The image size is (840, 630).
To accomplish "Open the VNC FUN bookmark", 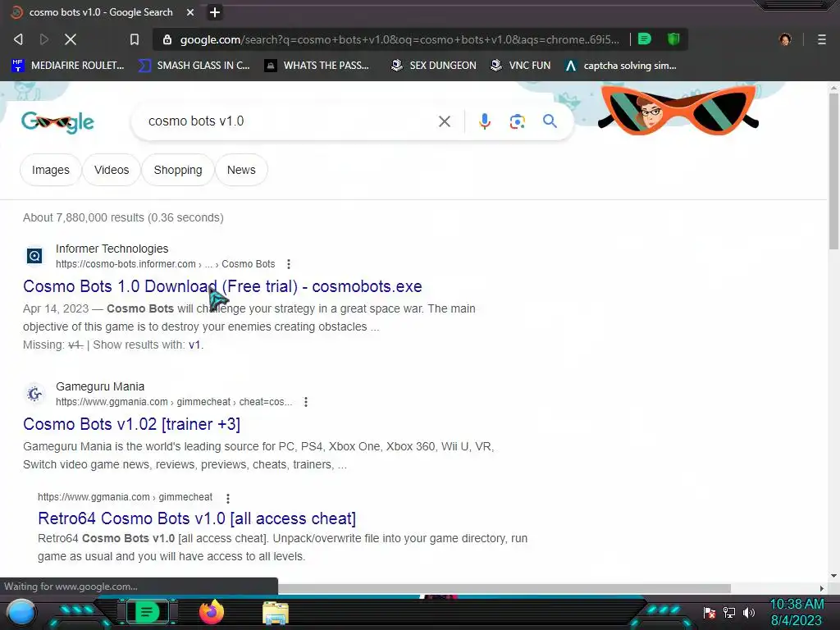I will coord(520,66).
